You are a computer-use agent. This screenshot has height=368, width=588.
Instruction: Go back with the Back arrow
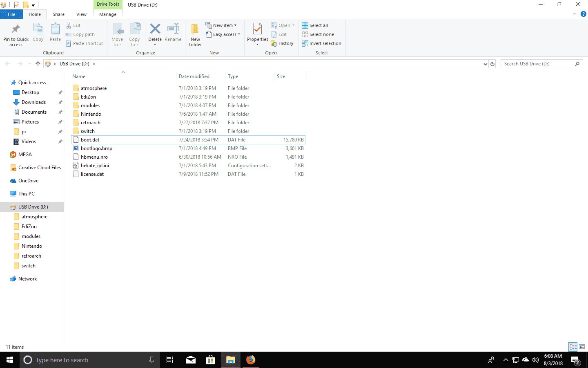coord(8,64)
